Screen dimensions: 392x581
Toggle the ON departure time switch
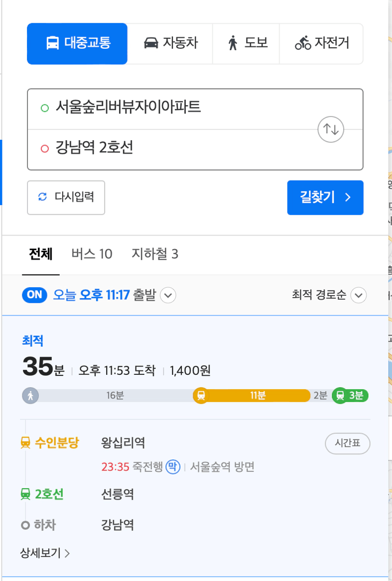pos(35,295)
